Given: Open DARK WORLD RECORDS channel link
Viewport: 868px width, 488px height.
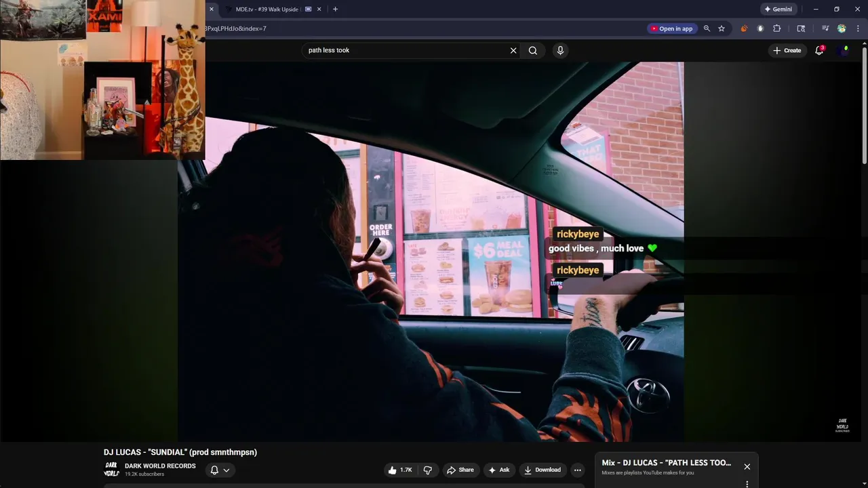Looking at the screenshot, I should (x=160, y=466).
